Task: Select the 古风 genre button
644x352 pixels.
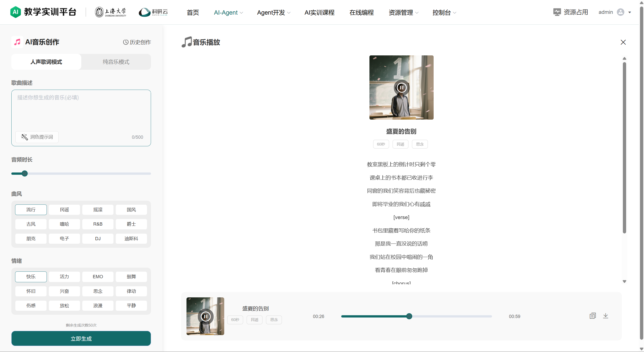Action: (x=31, y=224)
